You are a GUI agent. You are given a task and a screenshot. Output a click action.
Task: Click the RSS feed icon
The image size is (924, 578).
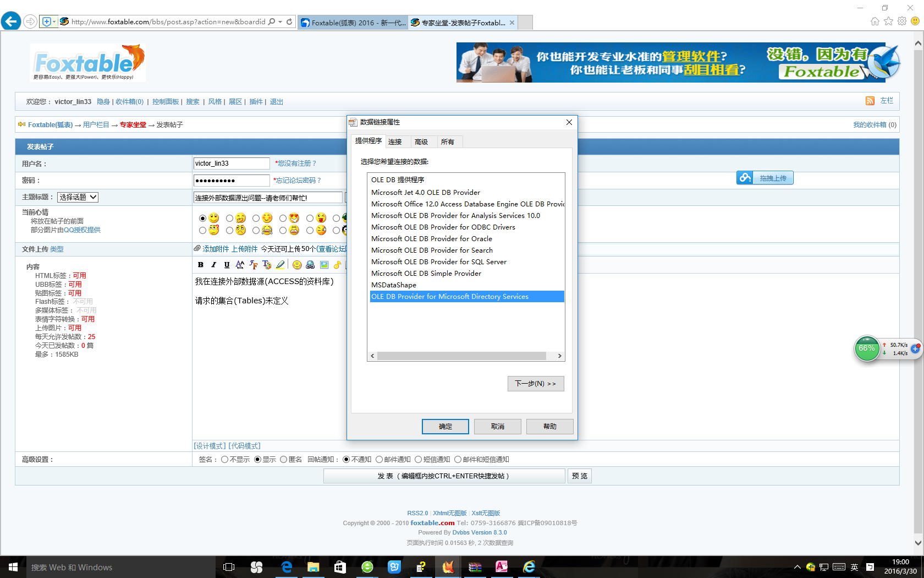click(x=870, y=101)
